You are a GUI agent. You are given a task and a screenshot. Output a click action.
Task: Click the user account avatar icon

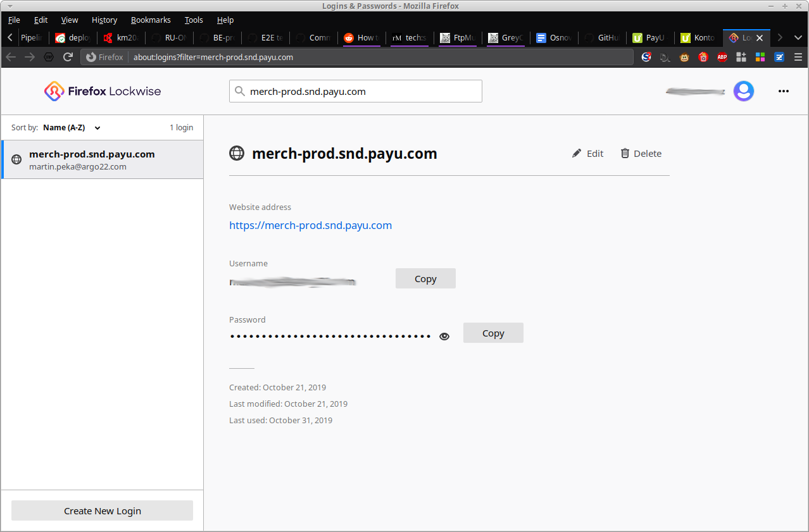[x=743, y=91]
